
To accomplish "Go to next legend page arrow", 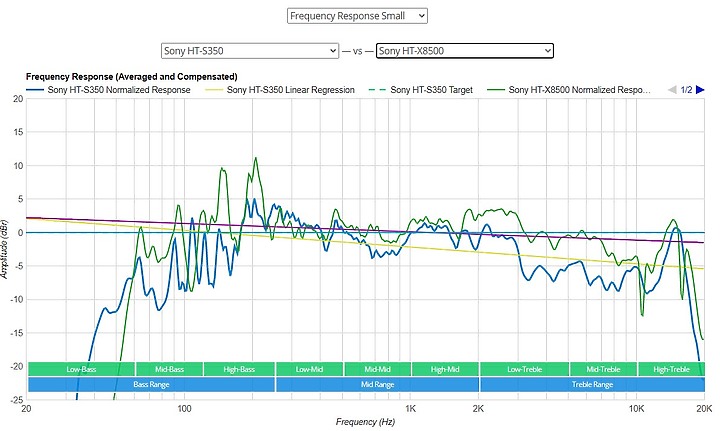I will 700,90.
